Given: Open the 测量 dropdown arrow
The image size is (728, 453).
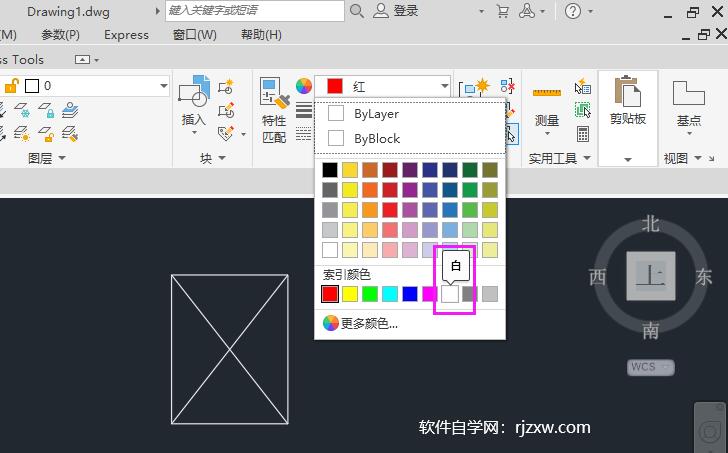Looking at the screenshot, I should tap(546, 134).
